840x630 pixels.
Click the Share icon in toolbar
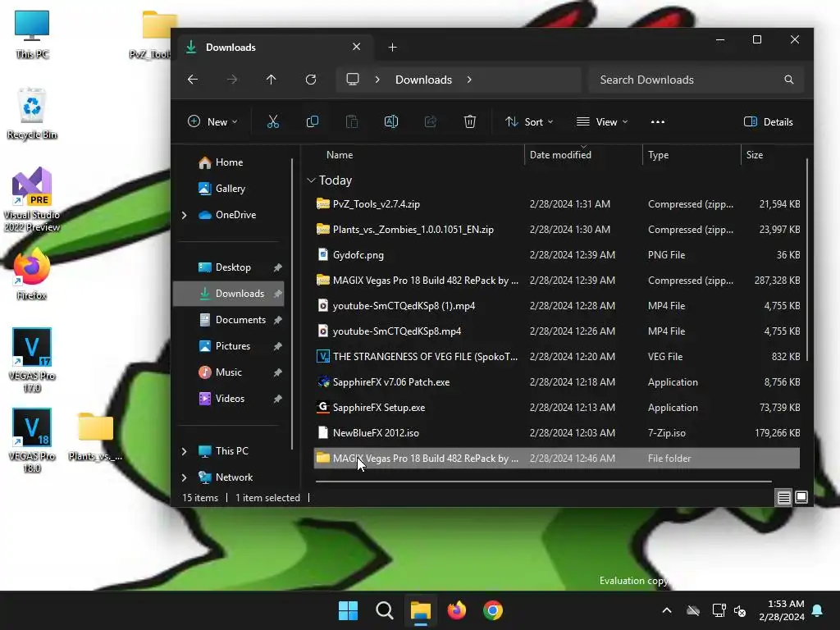pos(431,122)
